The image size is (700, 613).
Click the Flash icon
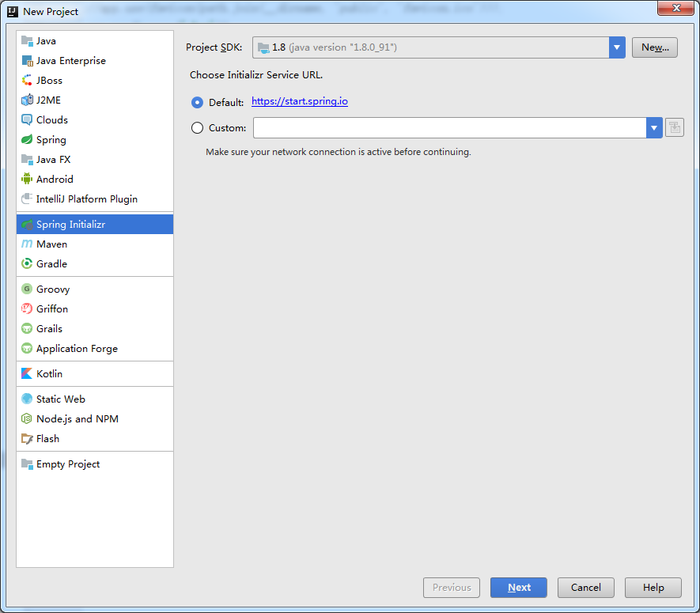coord(27,438)
